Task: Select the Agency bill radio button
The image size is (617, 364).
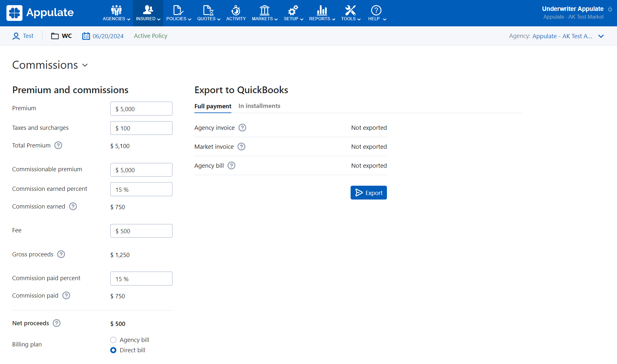Action: point(113,340)
